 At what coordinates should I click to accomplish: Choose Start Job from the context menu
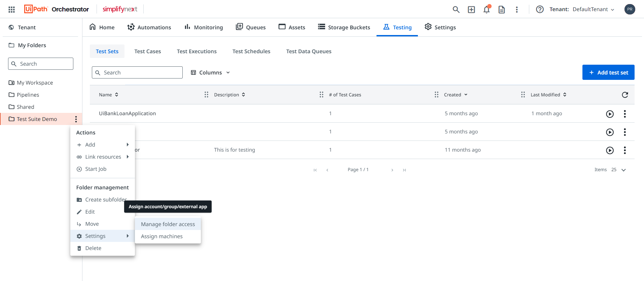pyautogui.click(x=103, y=169)
